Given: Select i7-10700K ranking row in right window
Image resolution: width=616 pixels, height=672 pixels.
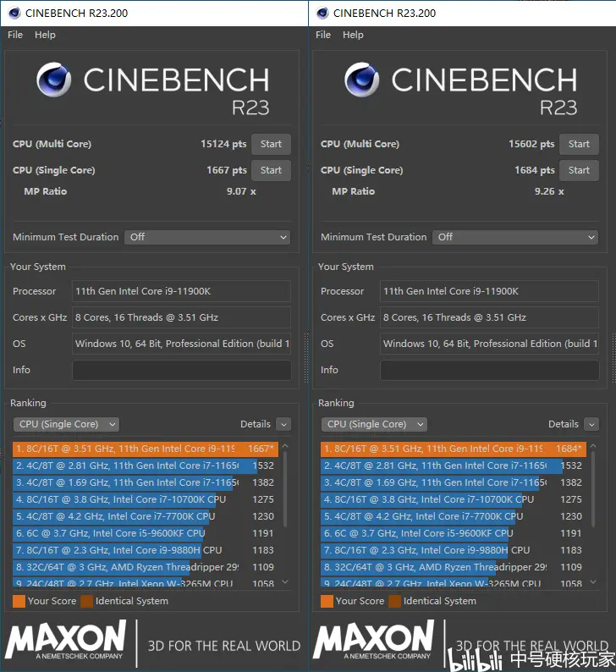Looking at the screenshot, I should tap(454, 499).
